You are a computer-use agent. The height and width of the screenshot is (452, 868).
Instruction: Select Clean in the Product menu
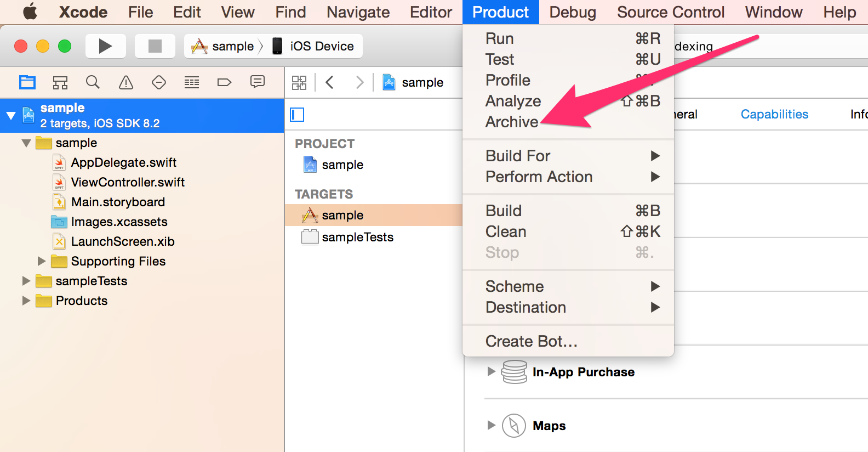pyautogui.click(x=506, y=231)
